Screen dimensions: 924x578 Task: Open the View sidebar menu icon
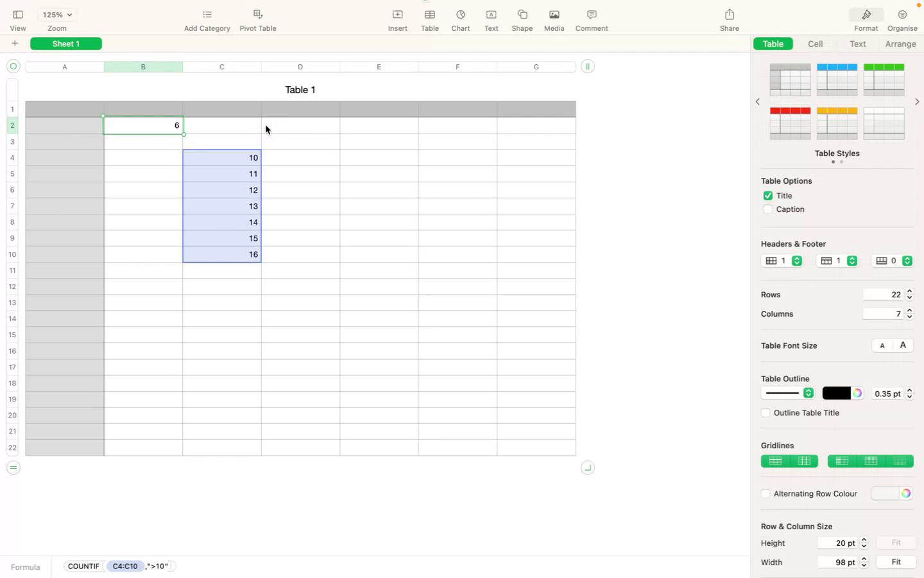[18, 15]
